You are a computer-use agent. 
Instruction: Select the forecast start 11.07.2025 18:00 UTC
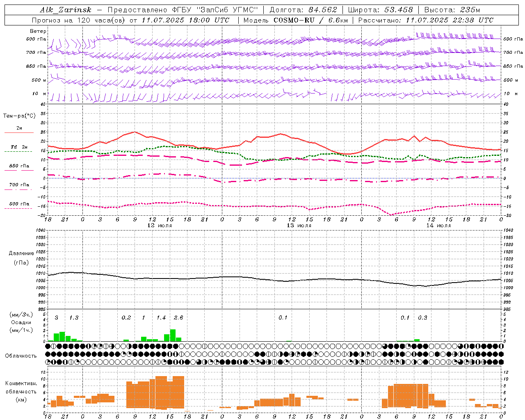(185, 20)
